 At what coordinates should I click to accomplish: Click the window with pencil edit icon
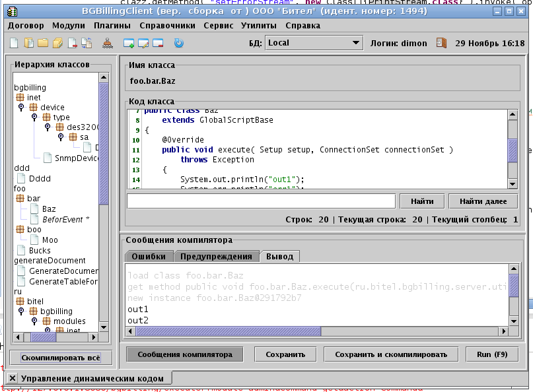143,44
